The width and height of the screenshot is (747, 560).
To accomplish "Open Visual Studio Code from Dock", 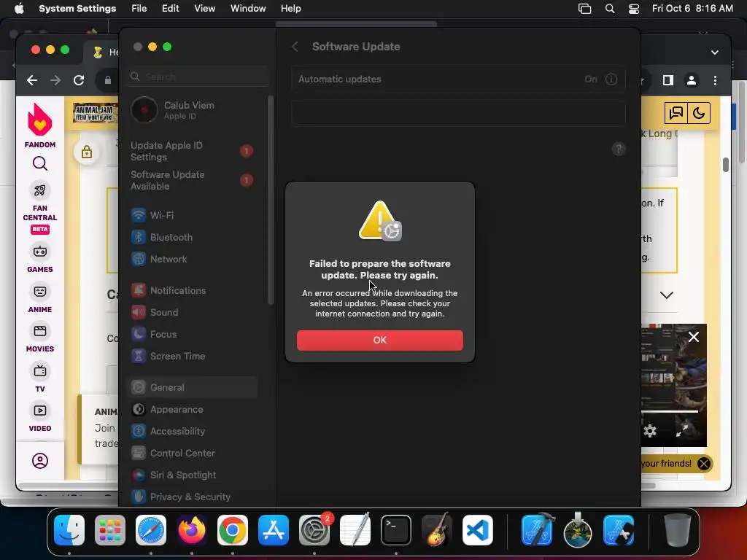I will (477, 530).
